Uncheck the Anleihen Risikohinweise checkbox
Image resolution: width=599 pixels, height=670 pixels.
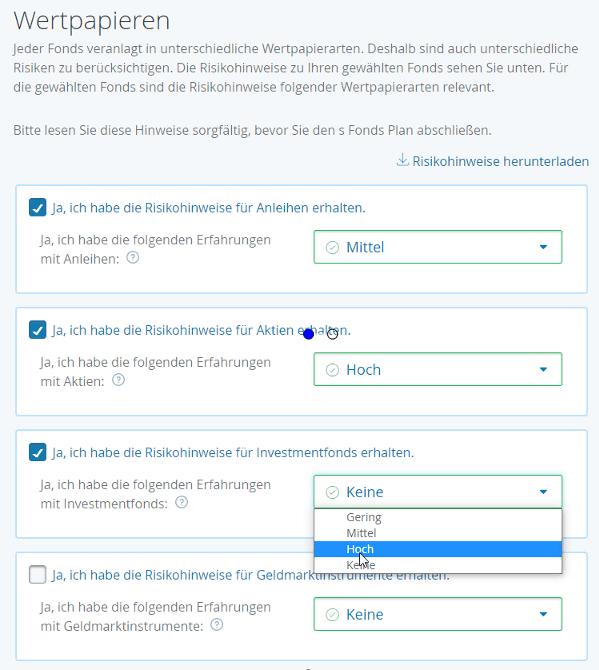pyautogui.click(x=38, y=208)
